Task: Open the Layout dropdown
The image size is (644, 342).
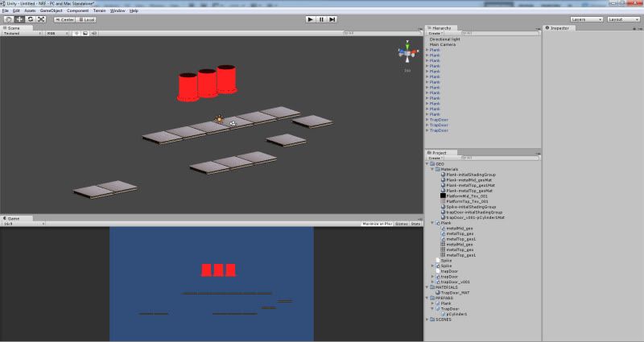Action: 624,19
